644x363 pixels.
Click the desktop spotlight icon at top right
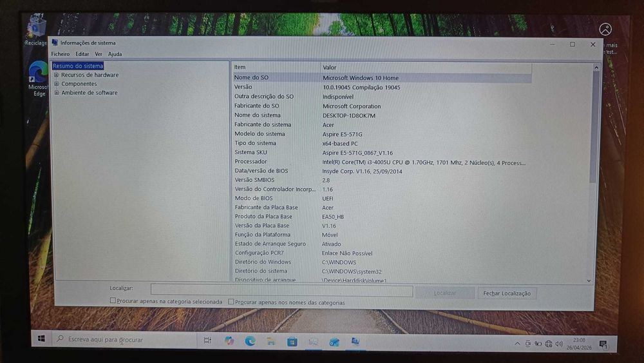[605, 29]
